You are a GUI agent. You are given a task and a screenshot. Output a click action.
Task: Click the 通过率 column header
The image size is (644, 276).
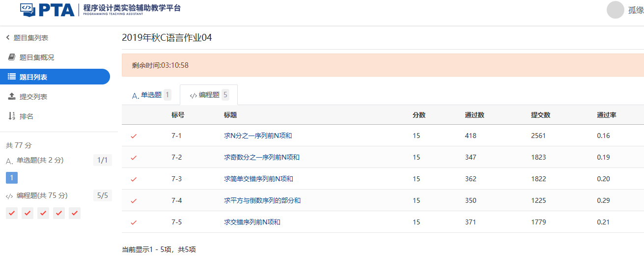607,115
